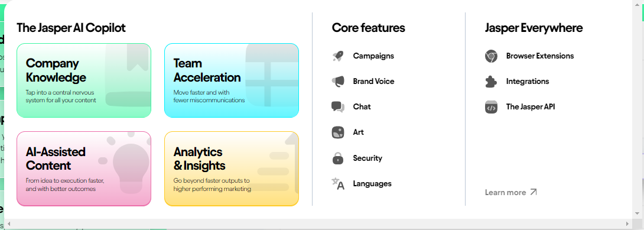The height and width of the screenshot is (230, 644).
Task: Click the horizontal scrollbar right arrow
Action: click(627, 224)
